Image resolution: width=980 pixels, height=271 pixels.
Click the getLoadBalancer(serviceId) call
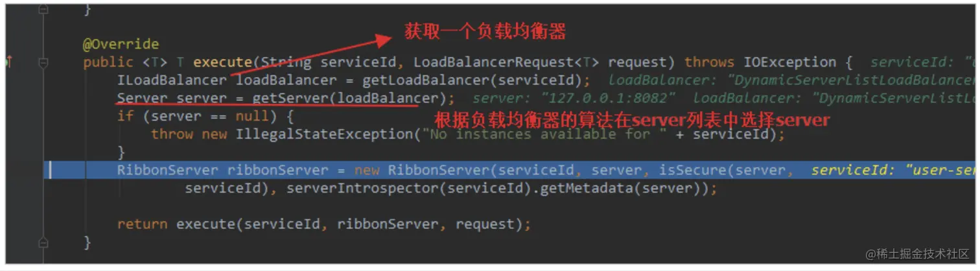[x=421, y=80]
